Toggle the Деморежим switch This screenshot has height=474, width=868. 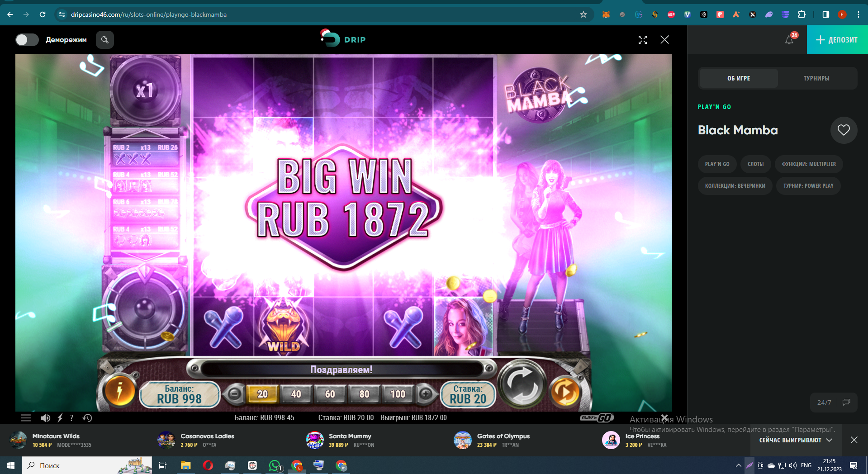(x=27, y=40)
